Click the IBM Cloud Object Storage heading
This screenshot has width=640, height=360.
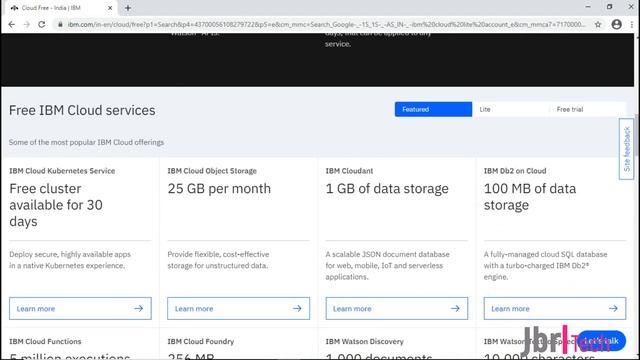coord(212,171)
